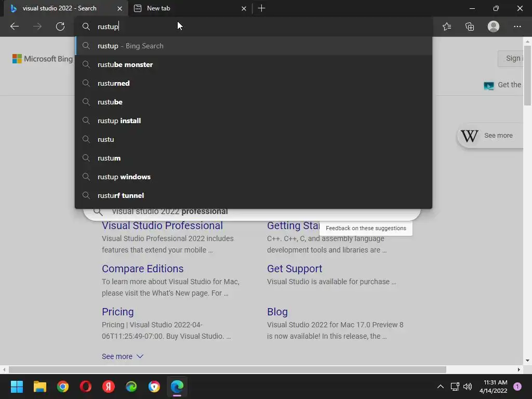Open a new tab with plus button
Viewport: 532px width, 399px height.
(x=261, y=8)
